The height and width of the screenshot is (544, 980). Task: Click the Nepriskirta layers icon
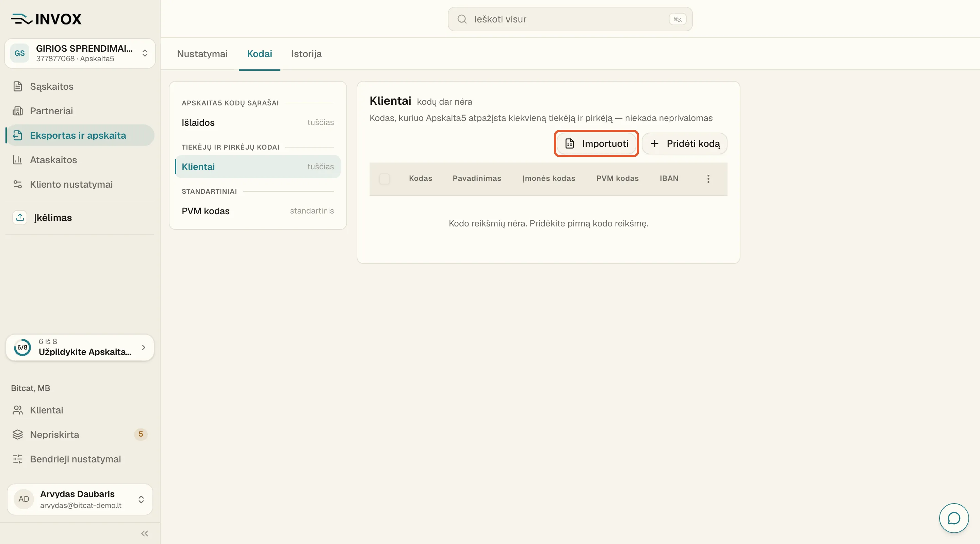tap(17, 435)
